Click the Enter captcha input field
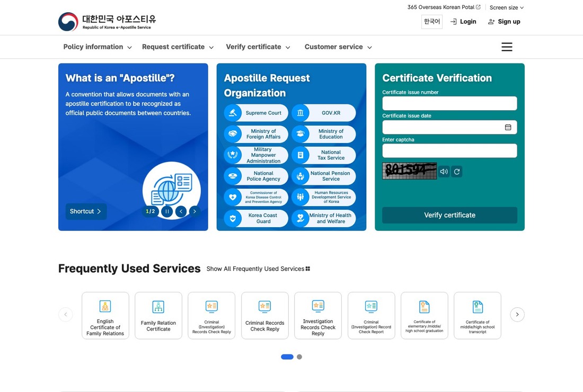The image size is (583, 392). (x=449, y=151)
